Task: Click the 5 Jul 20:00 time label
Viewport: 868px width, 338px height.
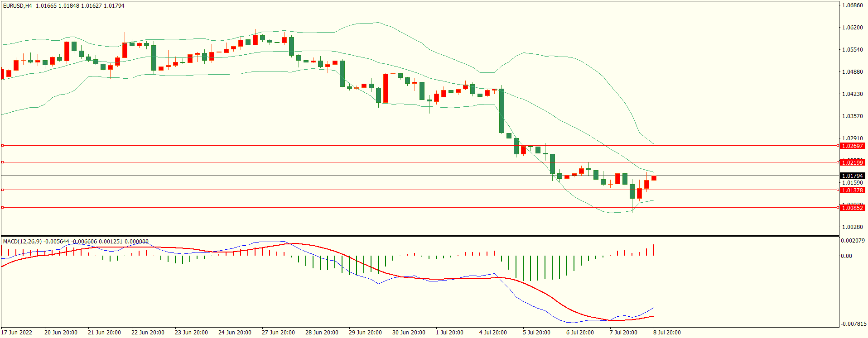Action: pos(536,333)
